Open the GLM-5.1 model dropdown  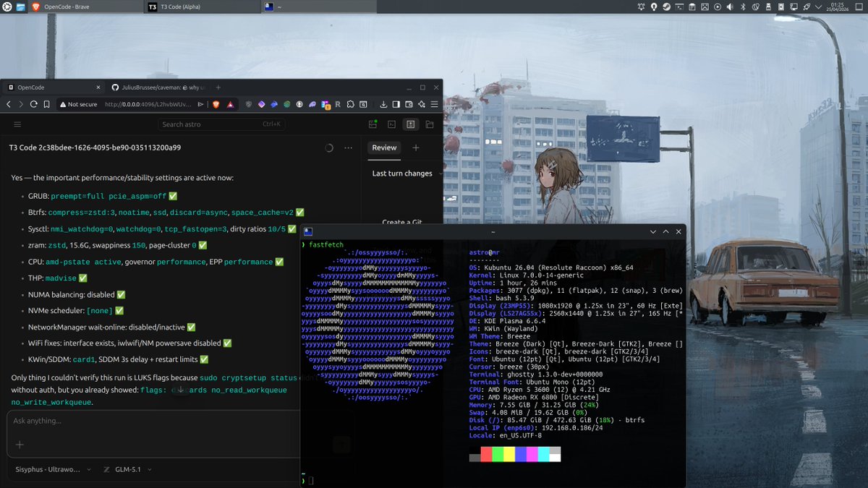[x=129, y=469]
